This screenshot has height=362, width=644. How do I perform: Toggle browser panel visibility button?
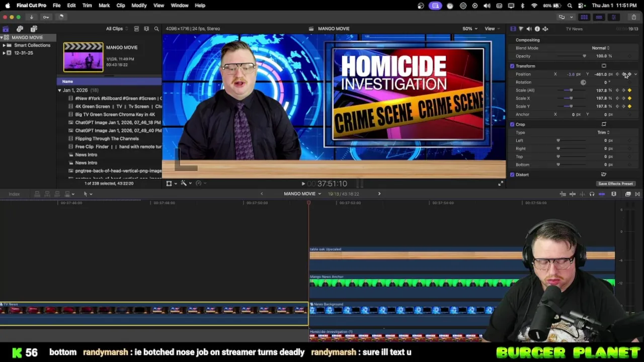[x=584, y=17]
